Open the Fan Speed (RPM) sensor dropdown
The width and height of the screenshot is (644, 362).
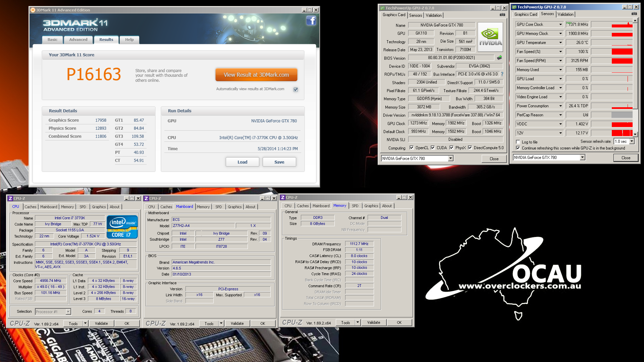[560, 61]
